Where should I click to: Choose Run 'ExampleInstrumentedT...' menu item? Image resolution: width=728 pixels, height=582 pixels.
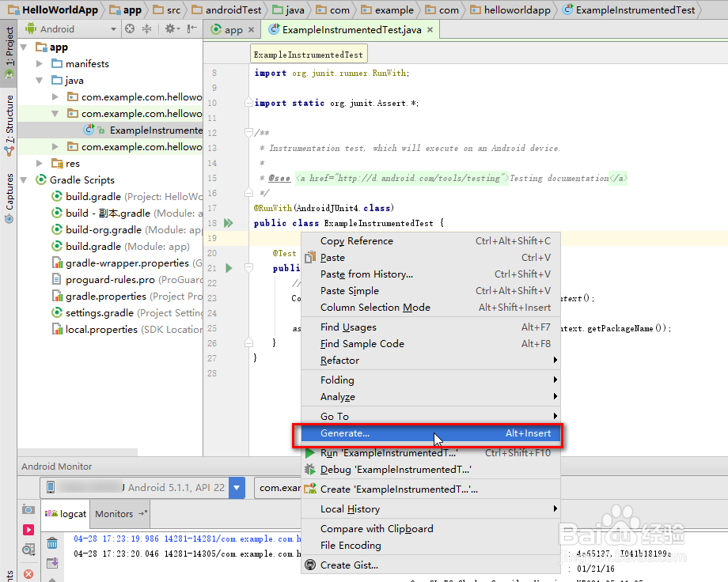(430, 453)
